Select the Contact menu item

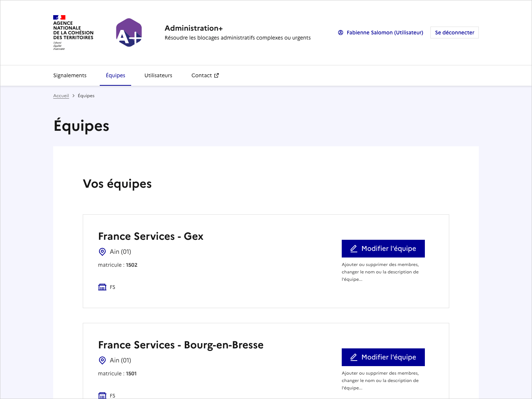[x=202, y=75]
